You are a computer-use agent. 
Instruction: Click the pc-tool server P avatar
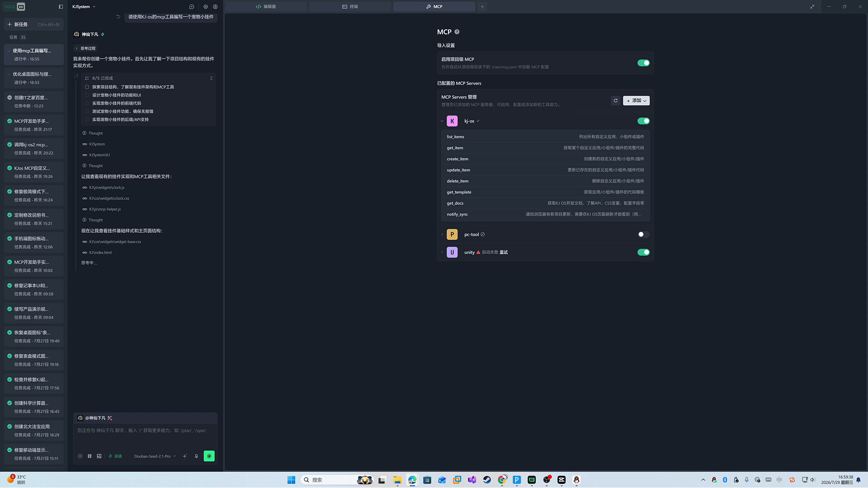tap(452, 235)
